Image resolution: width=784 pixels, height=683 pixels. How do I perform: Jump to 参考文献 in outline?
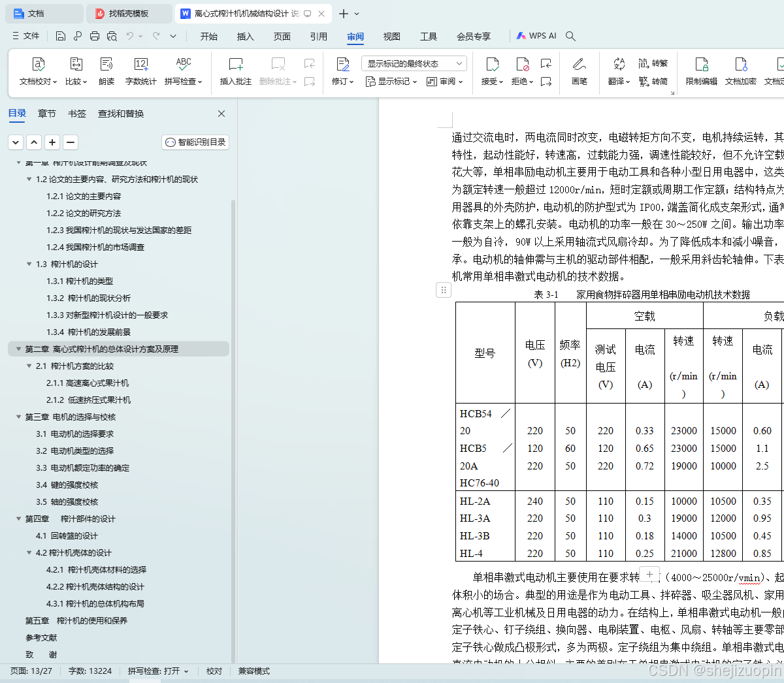pos(41,637)
